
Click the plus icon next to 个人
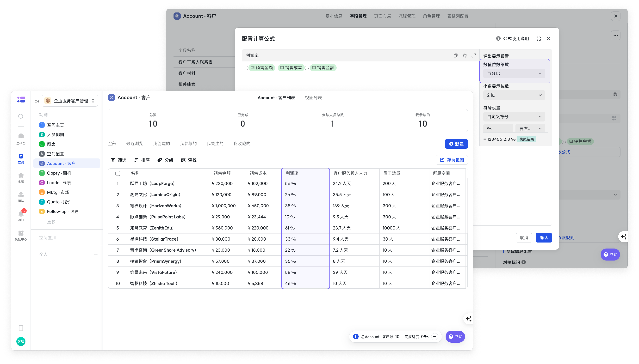click(96, 254)
